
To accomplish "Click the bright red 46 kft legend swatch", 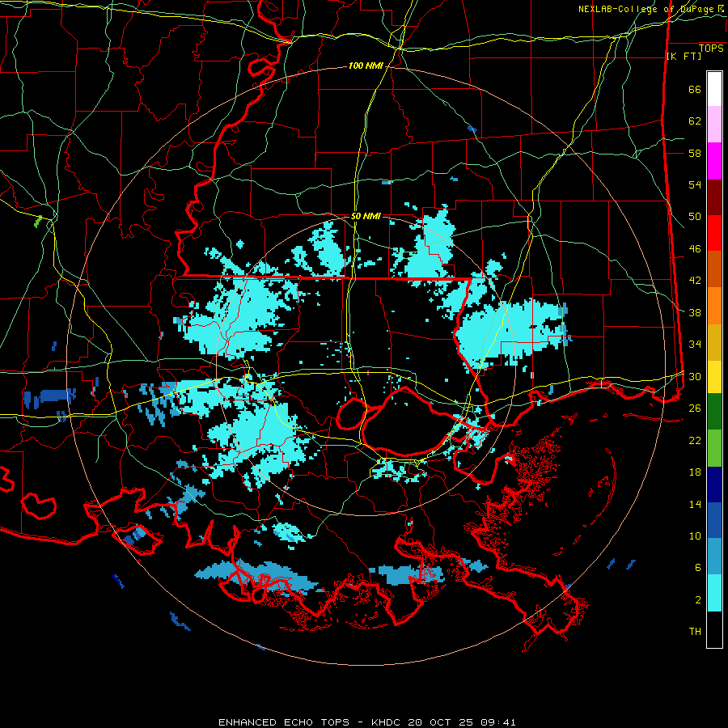I will [714, 233].
